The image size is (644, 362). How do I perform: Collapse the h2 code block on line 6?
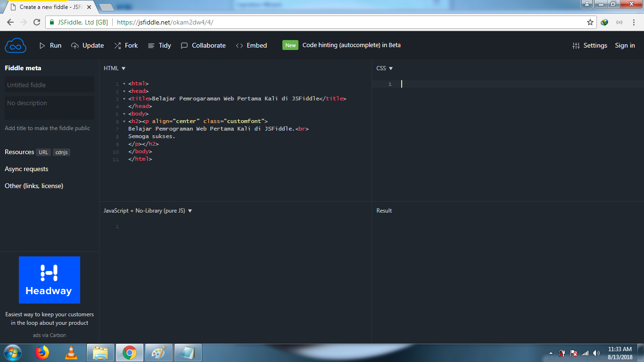(124, 121)
